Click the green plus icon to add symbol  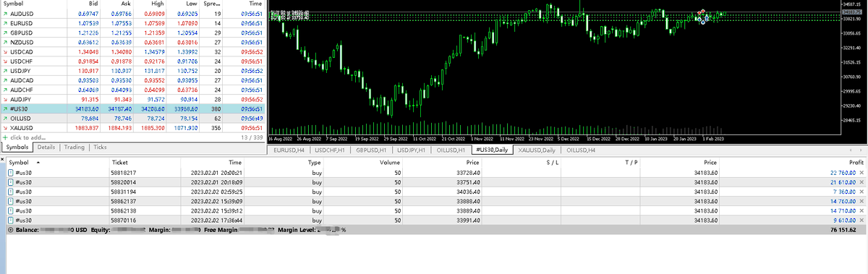pos(5,137)
